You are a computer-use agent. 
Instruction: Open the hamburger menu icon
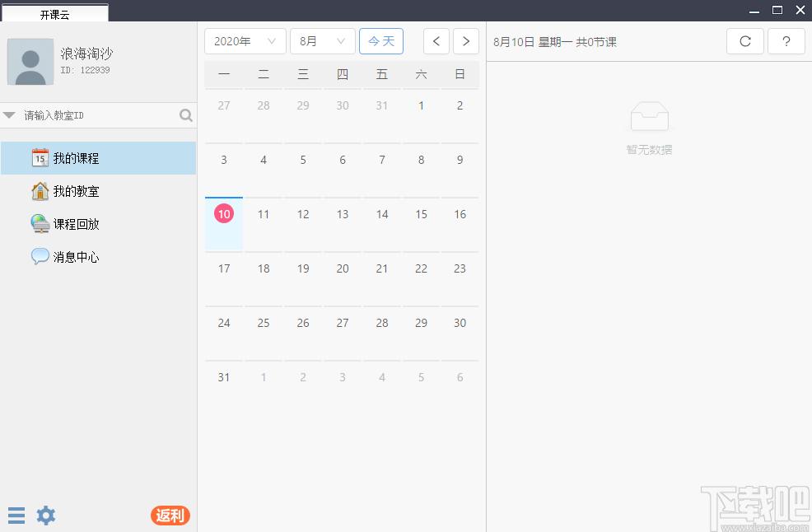pos(16,516)
